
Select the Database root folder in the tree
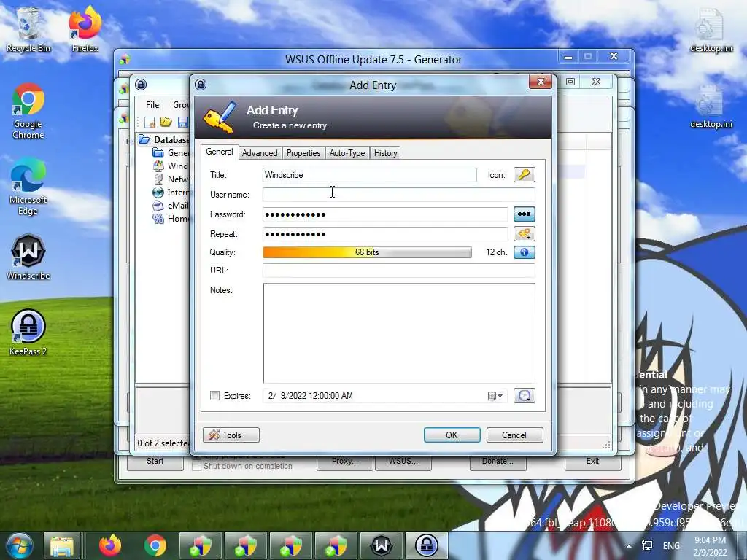[164, 139]
